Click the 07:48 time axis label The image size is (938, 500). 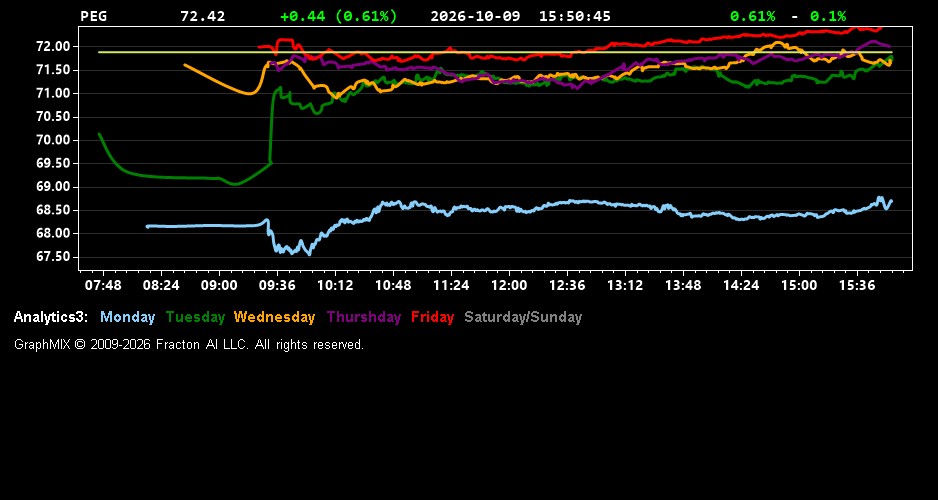[x=103, y=285]
